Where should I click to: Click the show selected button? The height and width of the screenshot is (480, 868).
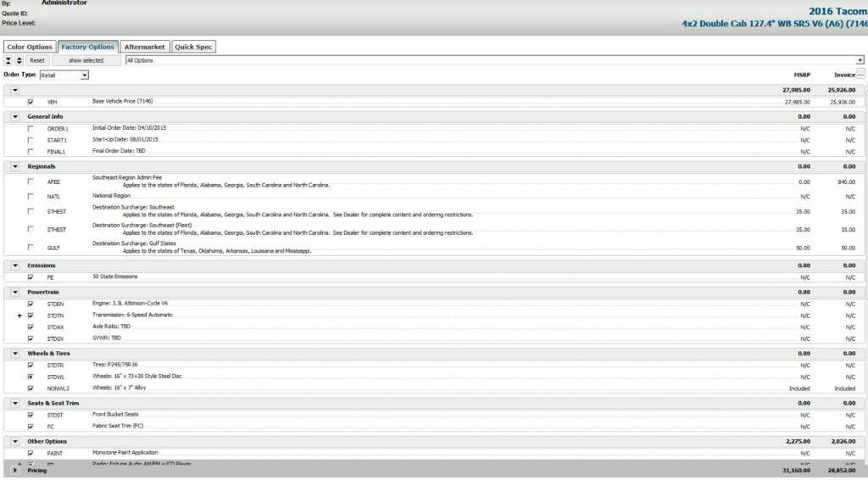[86, 60]
